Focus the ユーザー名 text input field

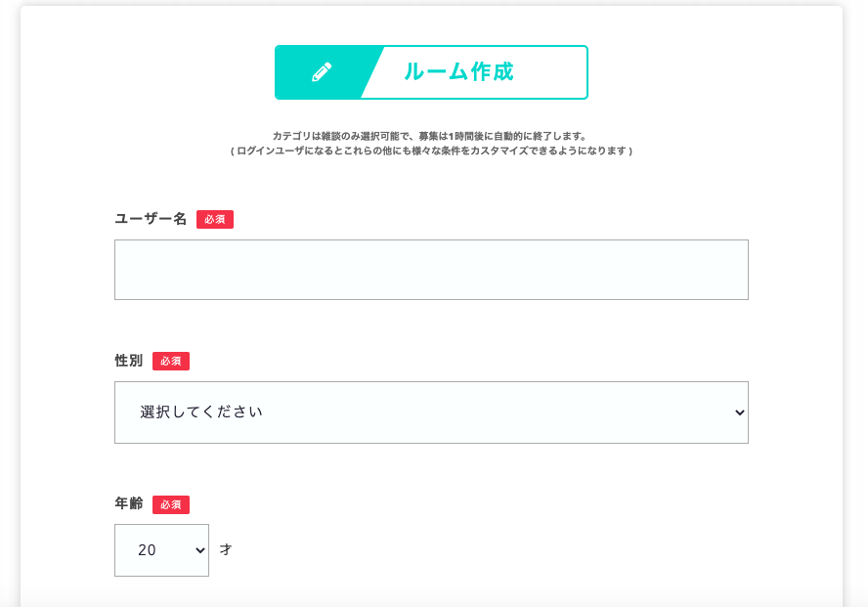431,270
